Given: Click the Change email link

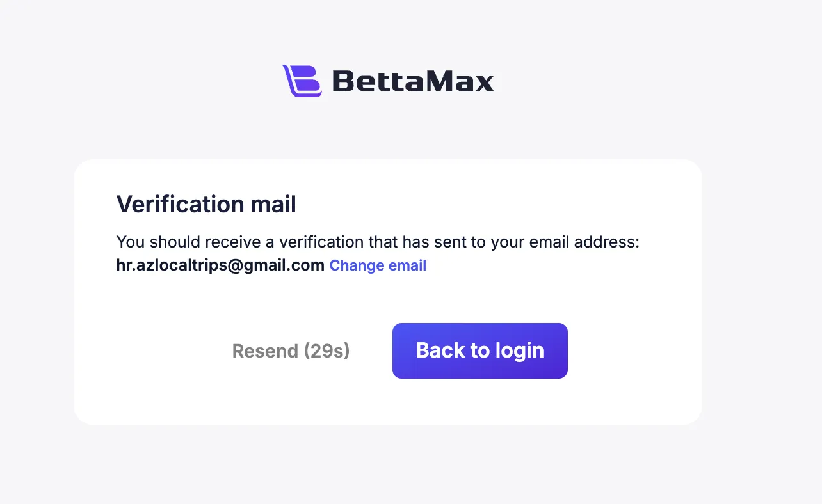Looking at the screenshot, I should click(x=378, y=265).
